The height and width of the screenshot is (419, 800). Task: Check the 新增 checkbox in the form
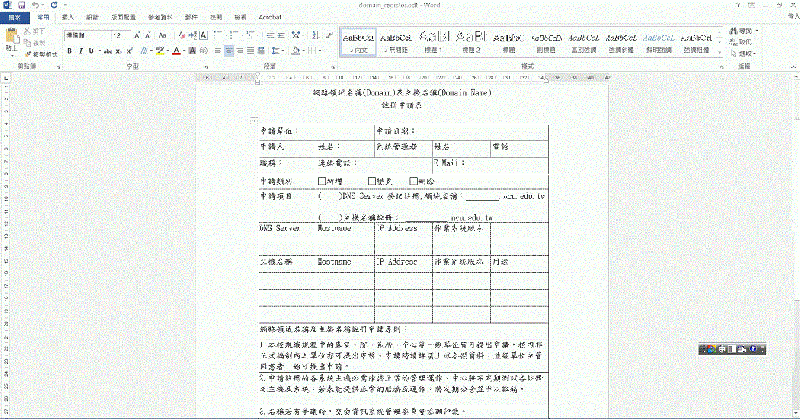(x=322, y=181)
